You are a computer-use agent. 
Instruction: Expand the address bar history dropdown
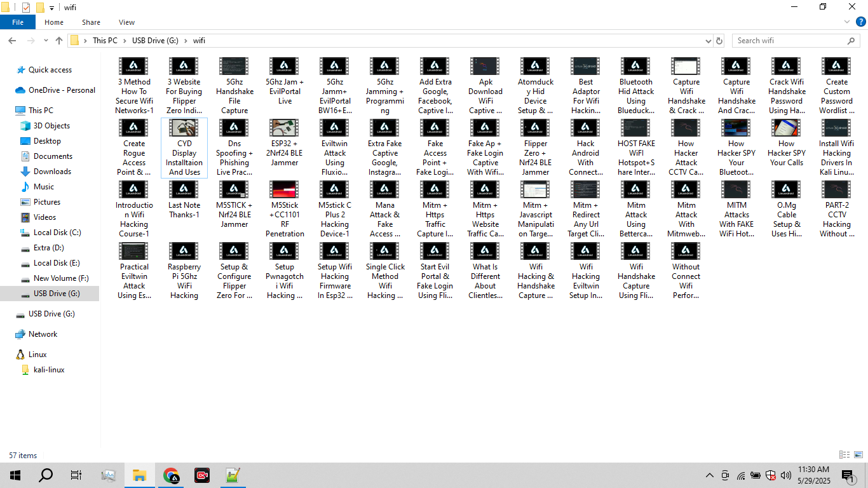pyautogui.click(x=709, y=41)
